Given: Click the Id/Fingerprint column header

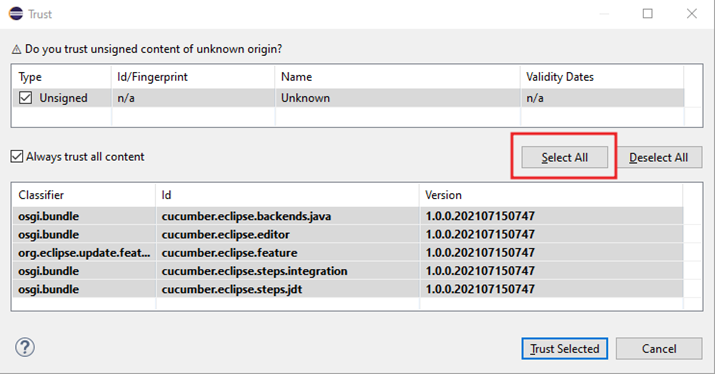Looking at the screenshot, I should 193,77.
